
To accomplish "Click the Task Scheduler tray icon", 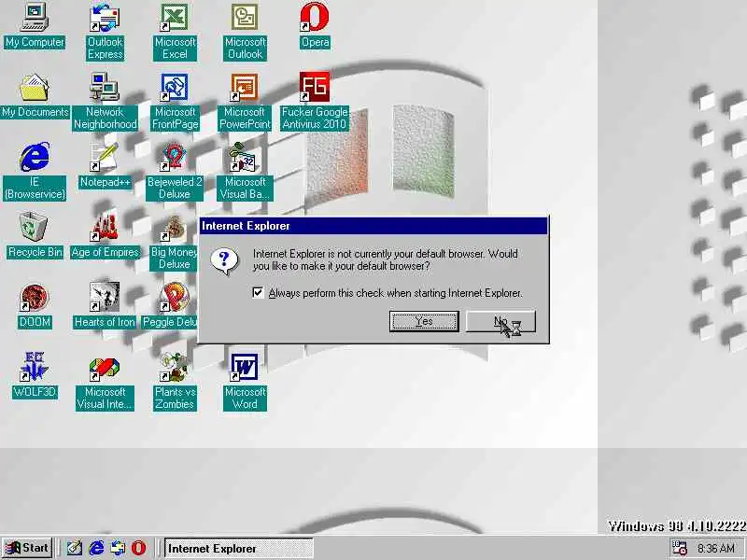I will point(679,548).
